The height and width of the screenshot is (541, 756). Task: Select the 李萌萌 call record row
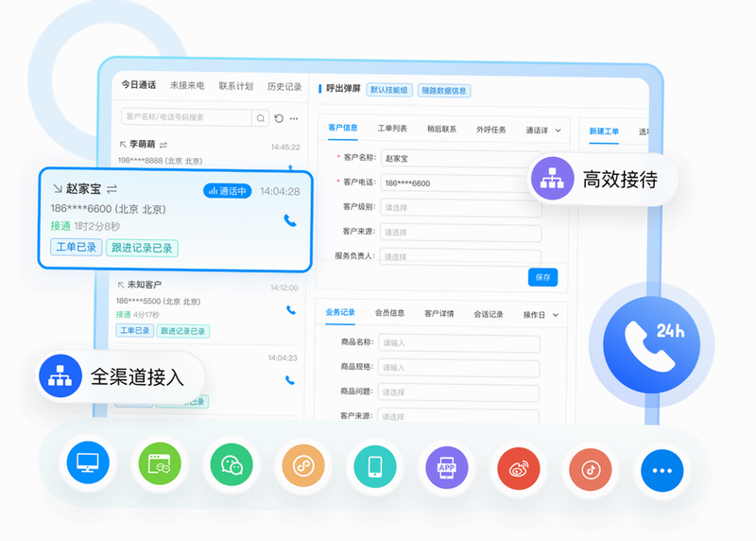coord(209,152)
